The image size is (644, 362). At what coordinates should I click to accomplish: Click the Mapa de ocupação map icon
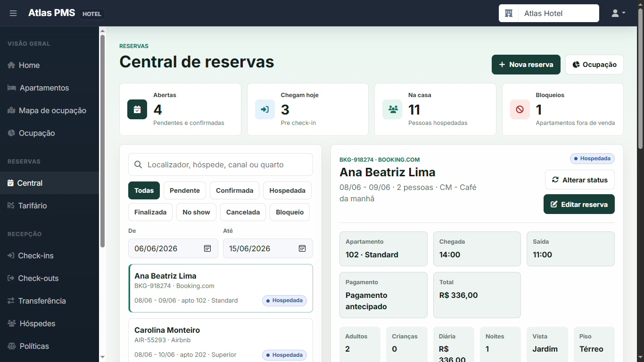point(12,110)
